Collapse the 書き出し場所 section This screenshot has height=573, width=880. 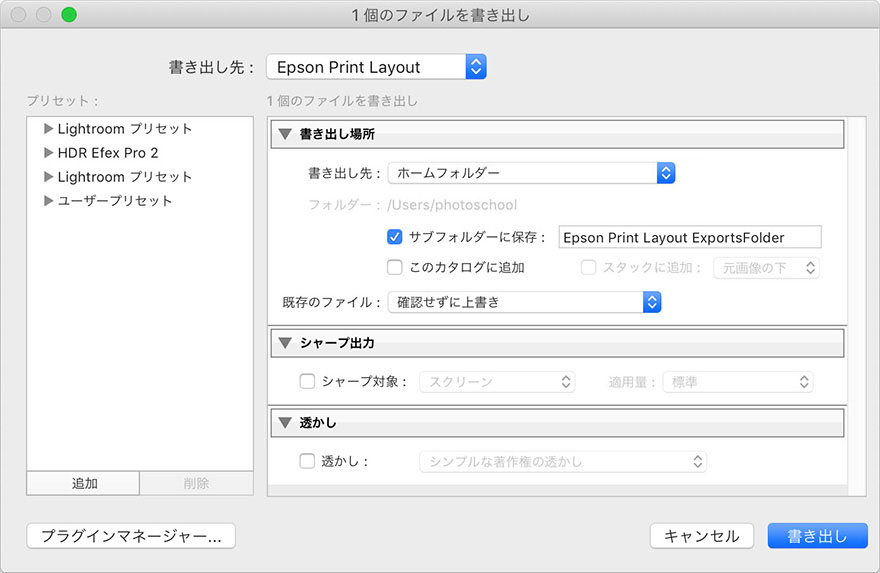click(285, 134)
